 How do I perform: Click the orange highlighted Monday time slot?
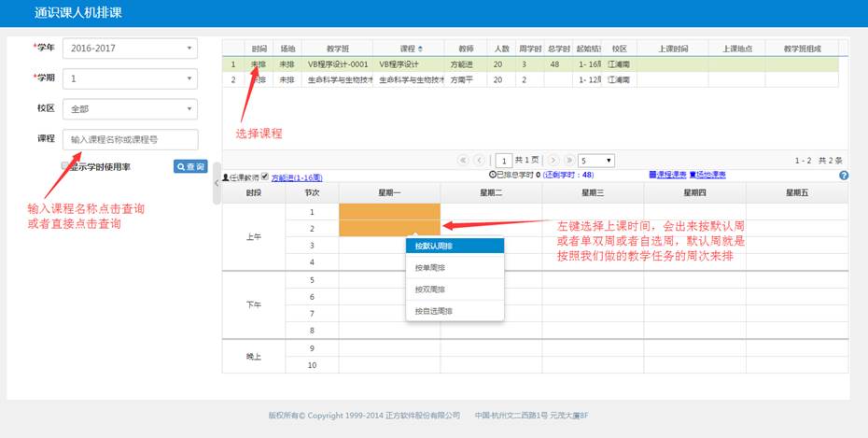[x=389, y=220]
